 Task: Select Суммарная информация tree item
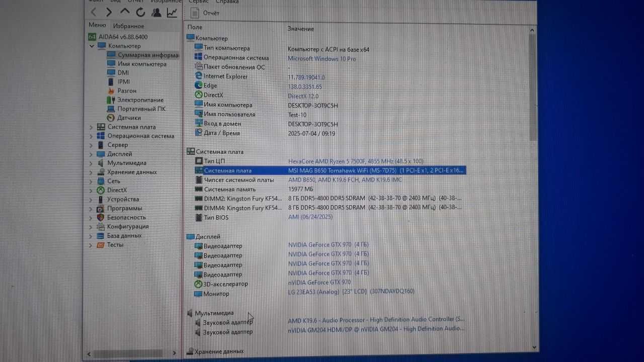[143, 55]
